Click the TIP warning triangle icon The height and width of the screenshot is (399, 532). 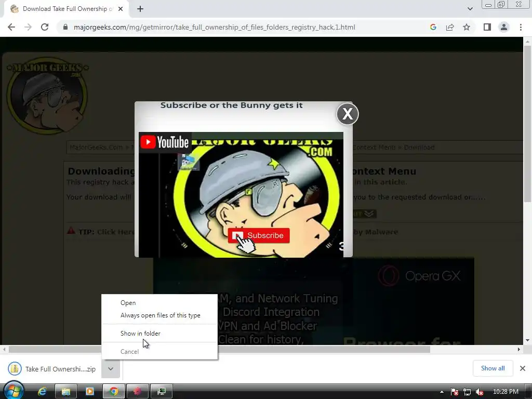tap(71, 231)
